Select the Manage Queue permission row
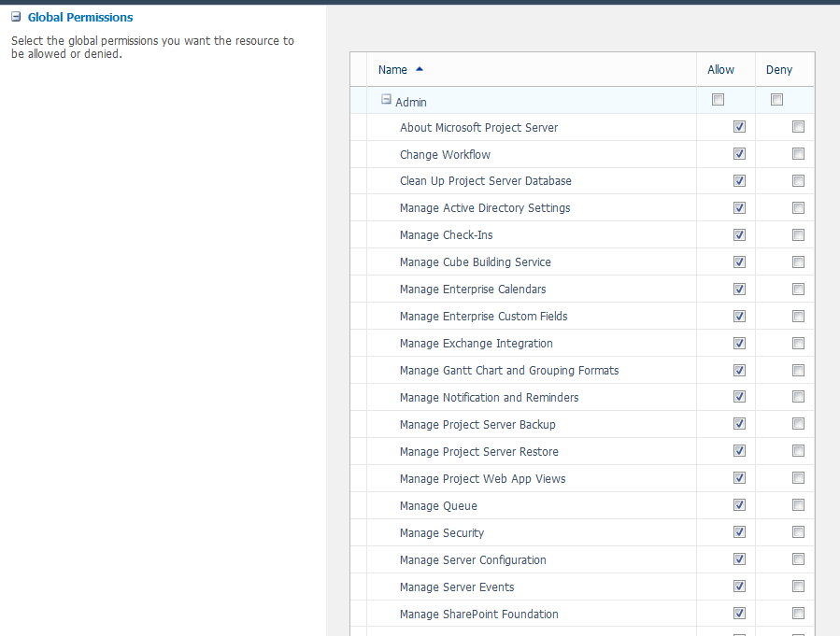 (x=438, y=506)
